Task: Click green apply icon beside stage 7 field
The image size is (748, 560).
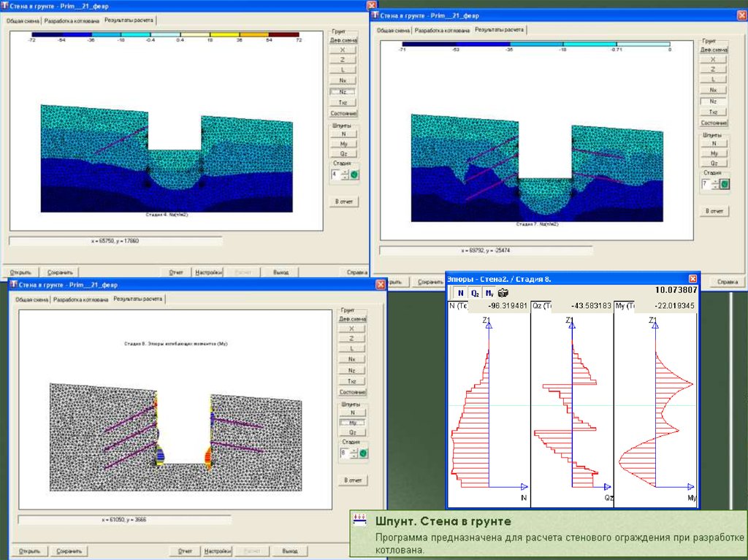Action: (x=725, y=184)
